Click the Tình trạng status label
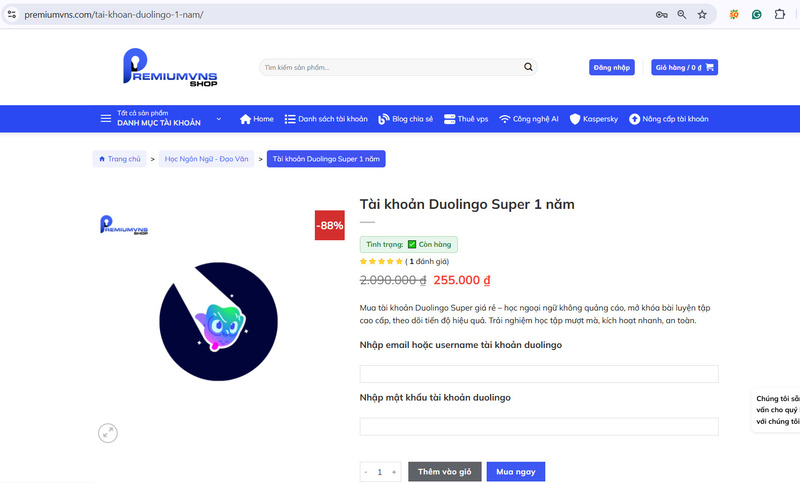This screenshot has height=483, width=800. tap(385, 244)
